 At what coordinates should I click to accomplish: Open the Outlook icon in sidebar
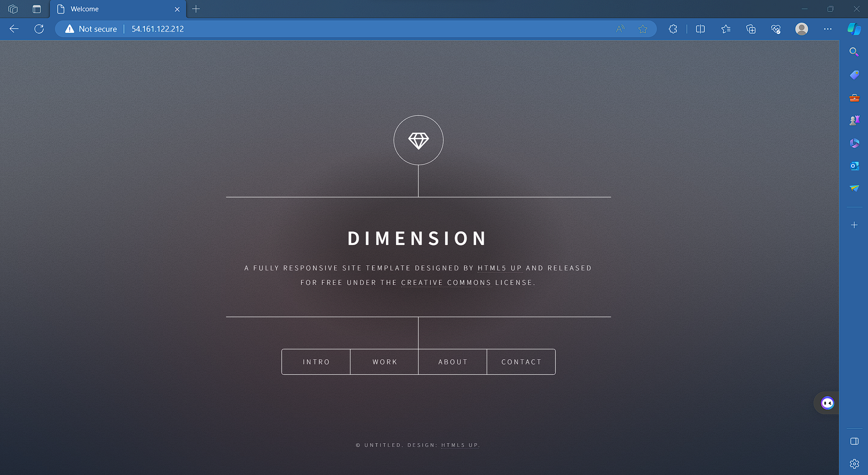click(x=854, y=166)
